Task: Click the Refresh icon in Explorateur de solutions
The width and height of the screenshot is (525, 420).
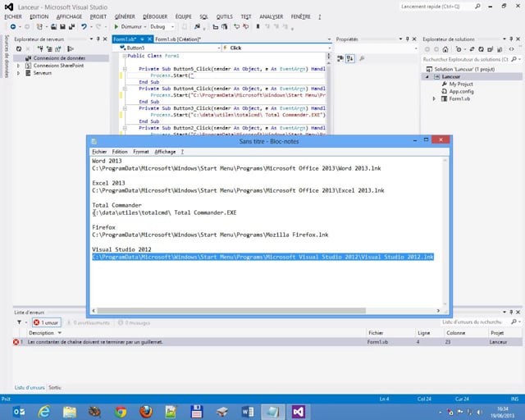Action: (x=481, y=49)
